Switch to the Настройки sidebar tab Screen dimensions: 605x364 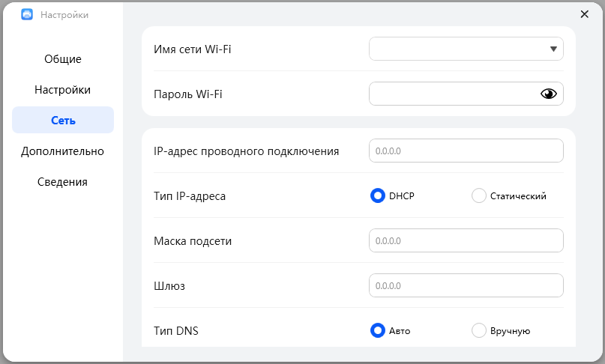click(x=63, y=90)
